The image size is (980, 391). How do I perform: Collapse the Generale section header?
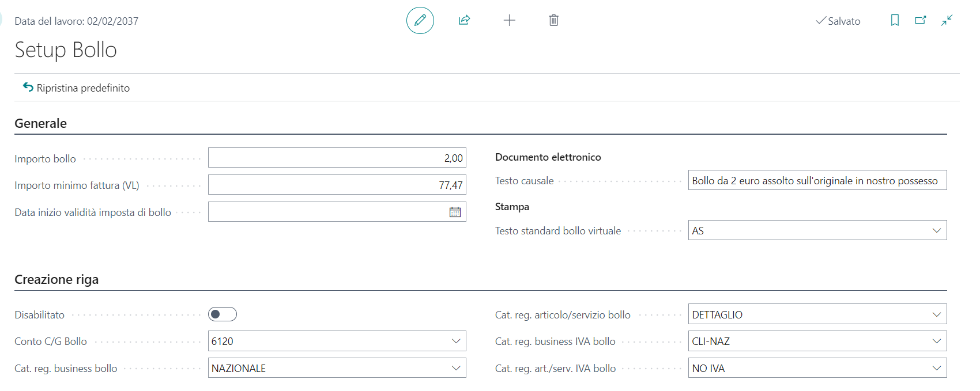click(40, 123)
